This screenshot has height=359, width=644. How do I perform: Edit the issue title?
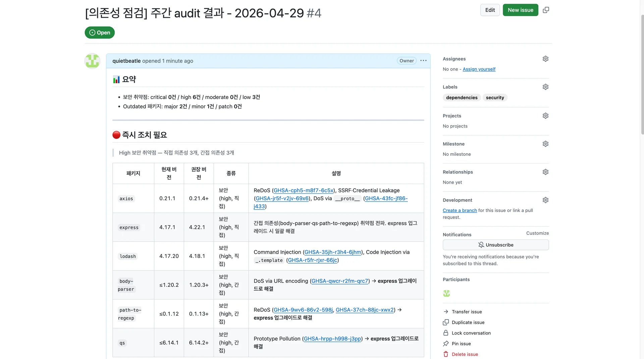(490, 10)
